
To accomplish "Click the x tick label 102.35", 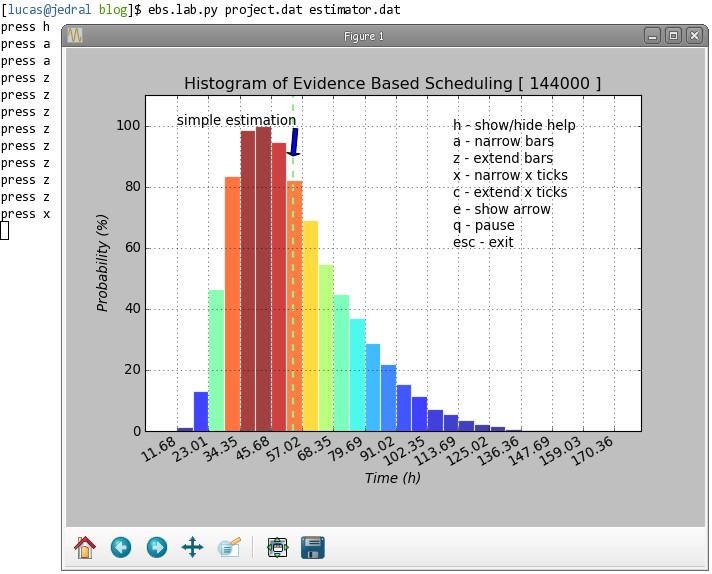I will (x=405, y=450).
